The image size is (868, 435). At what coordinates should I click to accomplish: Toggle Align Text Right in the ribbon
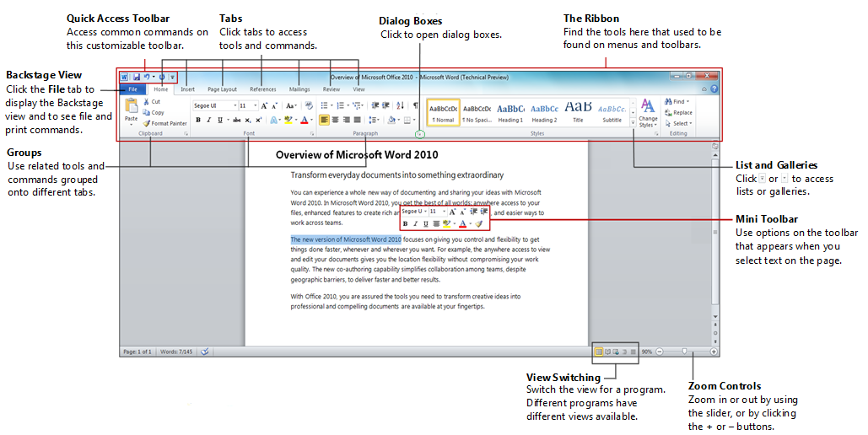(346, 120)
